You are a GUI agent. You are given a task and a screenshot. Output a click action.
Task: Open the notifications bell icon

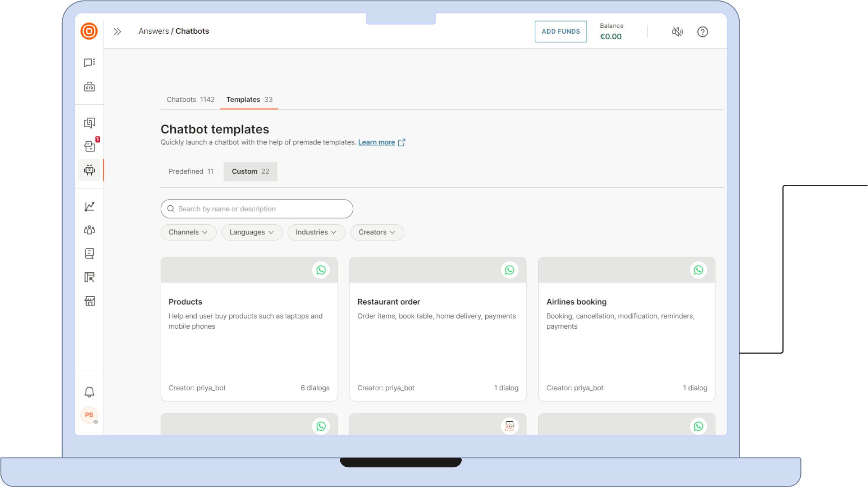tap(89, 392)
